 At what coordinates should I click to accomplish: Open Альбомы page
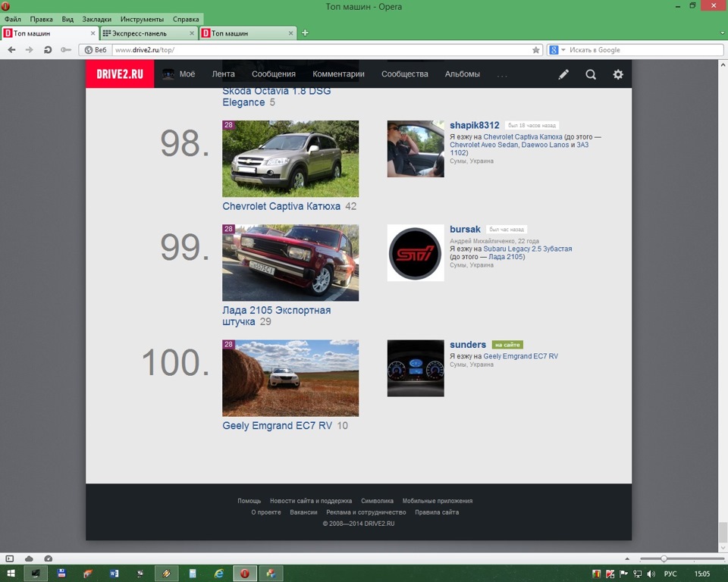463,74
